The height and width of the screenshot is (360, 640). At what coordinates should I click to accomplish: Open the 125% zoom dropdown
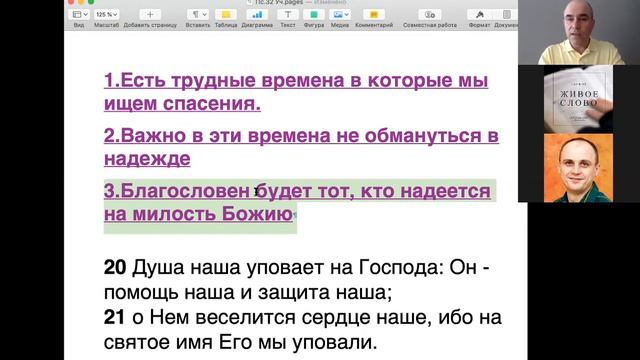[106, 15]
